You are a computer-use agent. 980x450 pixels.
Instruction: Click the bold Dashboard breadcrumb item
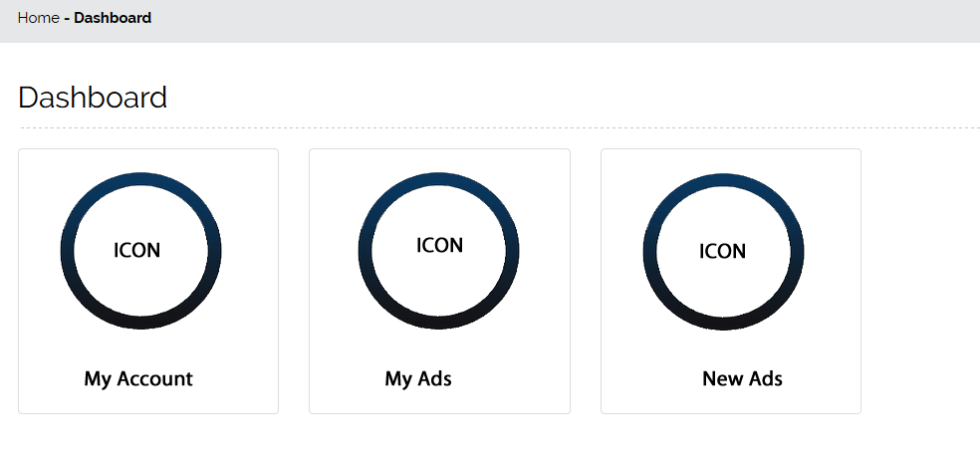[x=113, y=18]
